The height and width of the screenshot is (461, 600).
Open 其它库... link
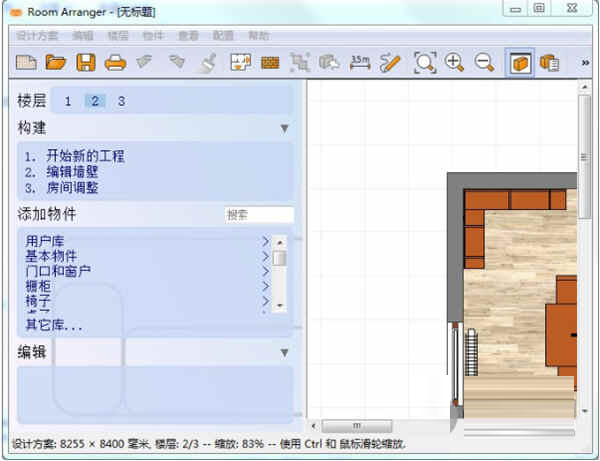tap(54, 325)
